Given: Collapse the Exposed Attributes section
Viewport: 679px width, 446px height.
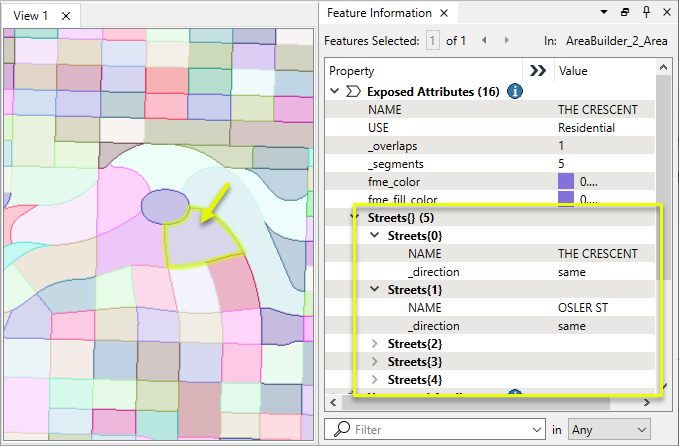Looking at the screenshot, I should click(334, 91).
